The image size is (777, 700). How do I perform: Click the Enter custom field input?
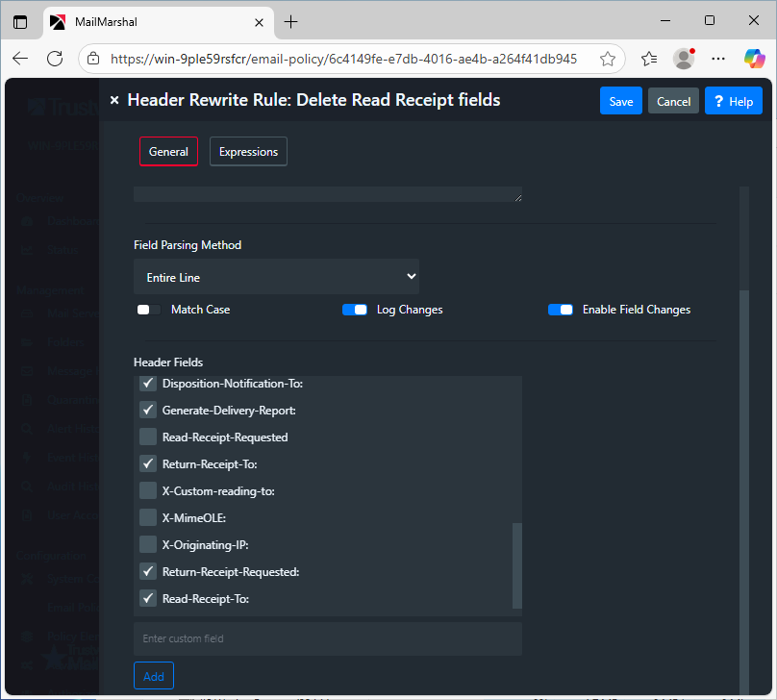327,638
